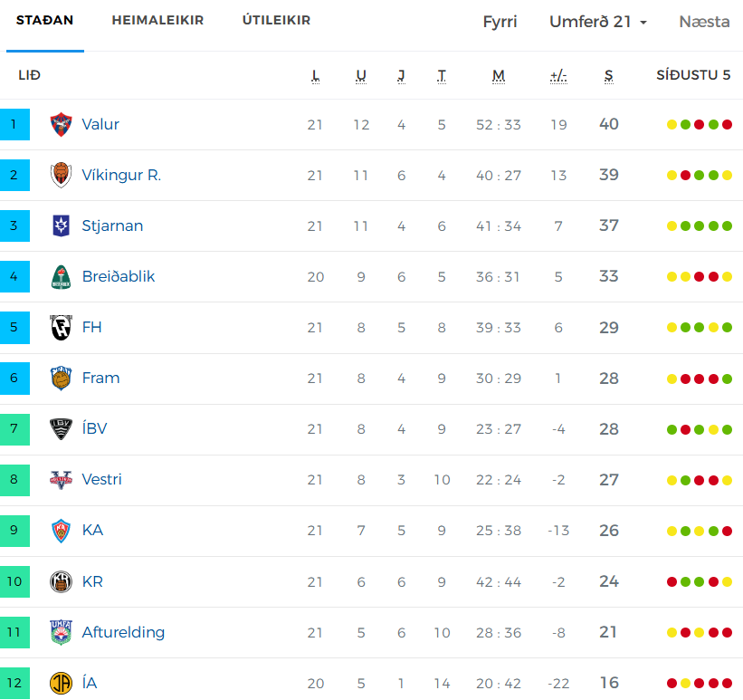
Task: Click the Víkingur R. club crest
Action: 62,175
